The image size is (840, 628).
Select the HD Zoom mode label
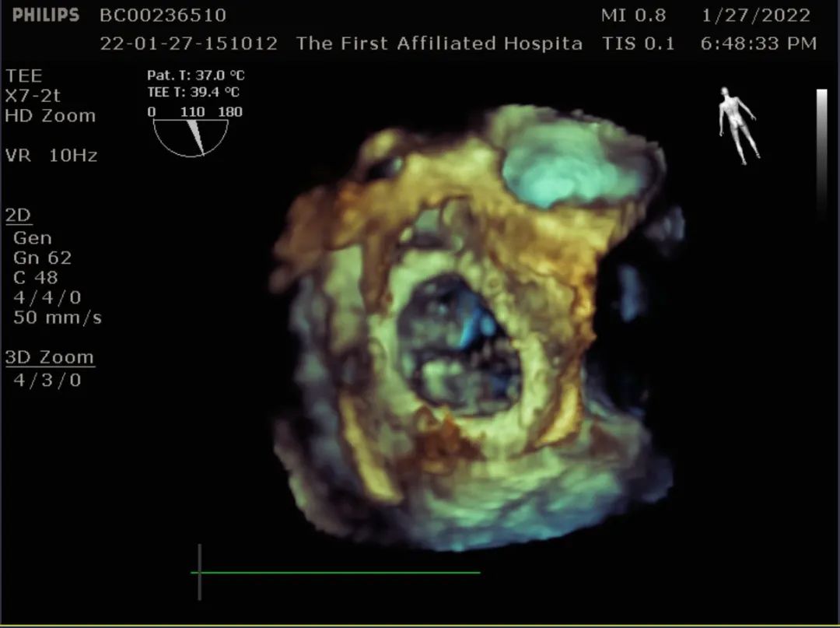pos(51,116)
